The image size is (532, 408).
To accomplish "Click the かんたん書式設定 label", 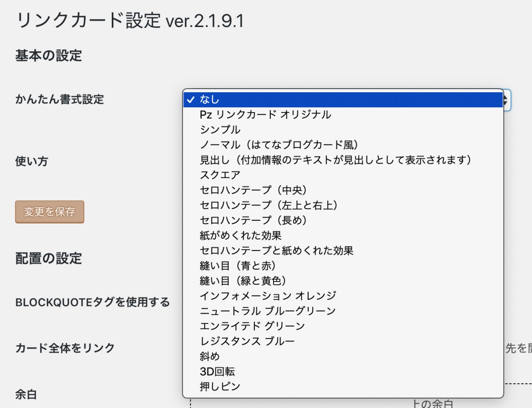I will (59, 99).
